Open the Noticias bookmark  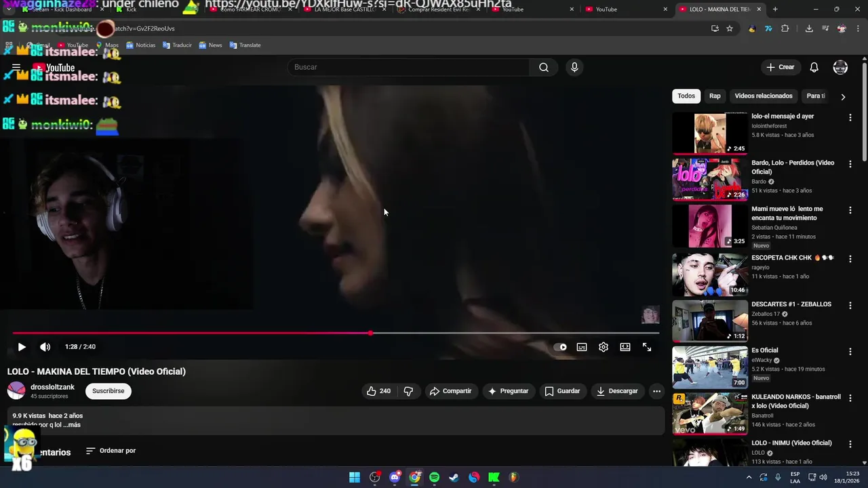click(x=141, y=45)
